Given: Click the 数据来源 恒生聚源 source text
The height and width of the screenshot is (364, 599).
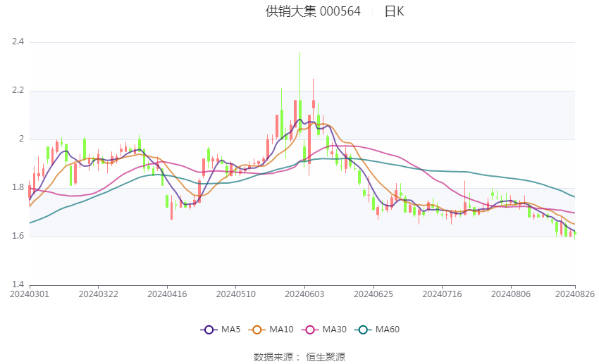Looking at the screenshot, I should click(x=299, y=357).
